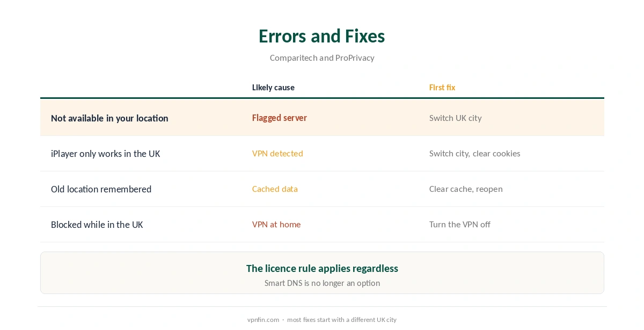Click the 'Flagged server' cause cell
644x330 pixels.
(280, 118)
